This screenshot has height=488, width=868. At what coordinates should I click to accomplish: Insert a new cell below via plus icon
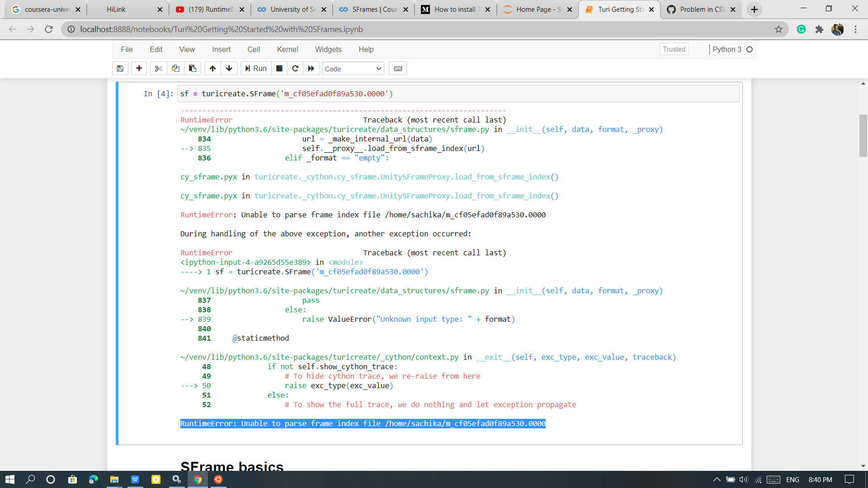click(x=139, y=68)
